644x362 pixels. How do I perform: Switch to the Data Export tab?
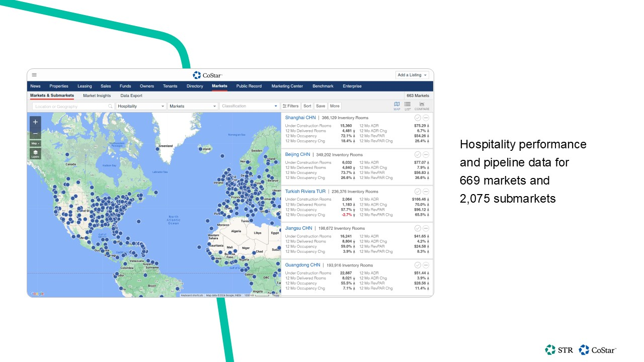[x=131, y=96]
